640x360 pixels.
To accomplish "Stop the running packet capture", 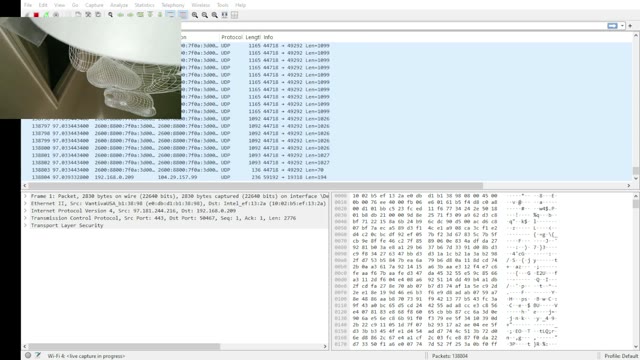I will tap(36, 15).
